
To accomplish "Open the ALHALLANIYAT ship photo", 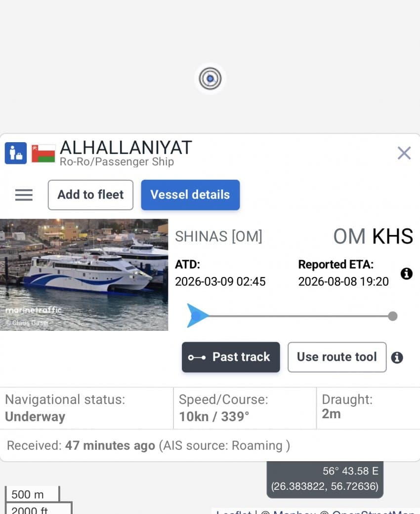I will click(84, 275).
